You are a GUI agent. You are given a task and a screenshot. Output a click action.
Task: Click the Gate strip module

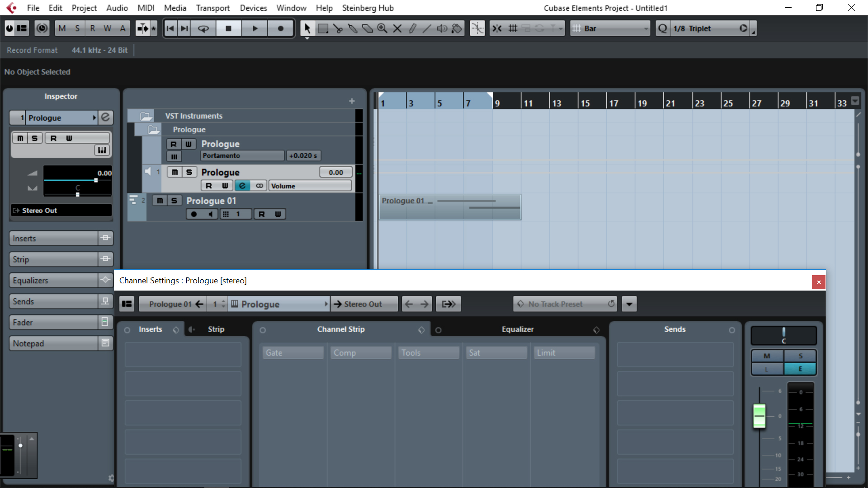pos(293,353)
